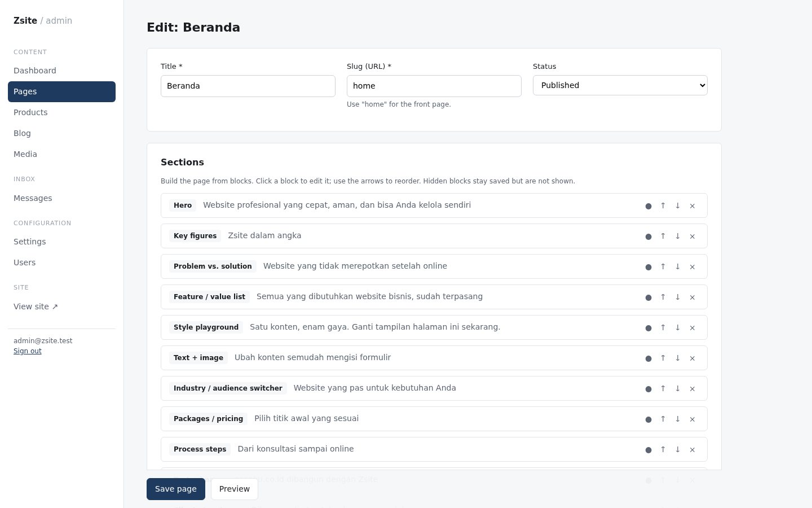Screen dimensions: 812x508
Task: Select Pages in the sidebar
Action: (x=61, y=91)
